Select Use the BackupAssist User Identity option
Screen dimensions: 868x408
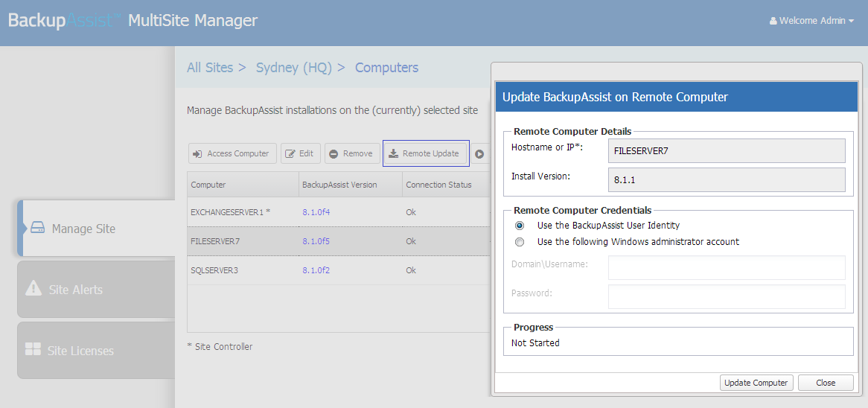coord(520,226)
